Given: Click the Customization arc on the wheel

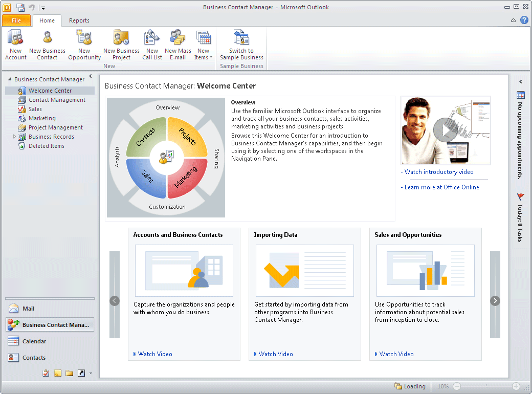Looking at the screenshot, I should [167, 207].
